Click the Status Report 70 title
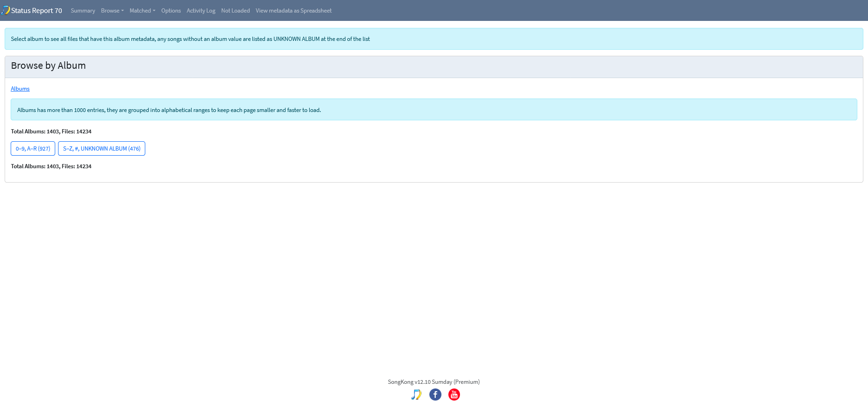 [37, 11]
